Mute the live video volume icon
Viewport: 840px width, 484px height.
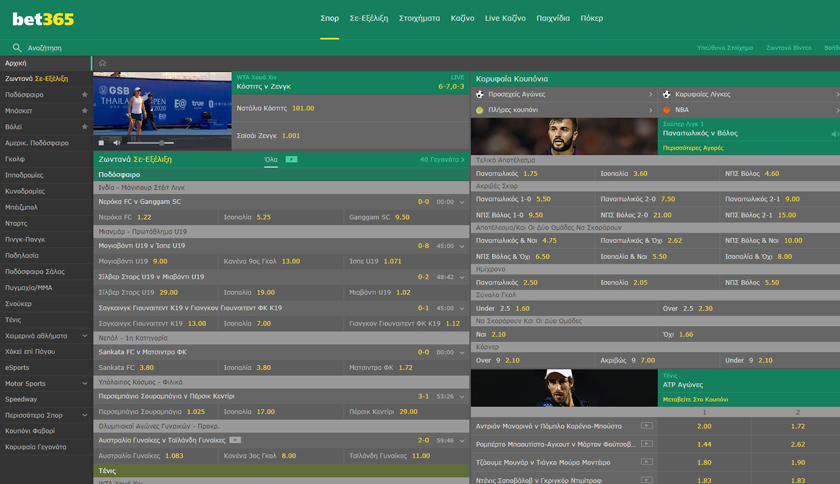[x=116, y=143]
